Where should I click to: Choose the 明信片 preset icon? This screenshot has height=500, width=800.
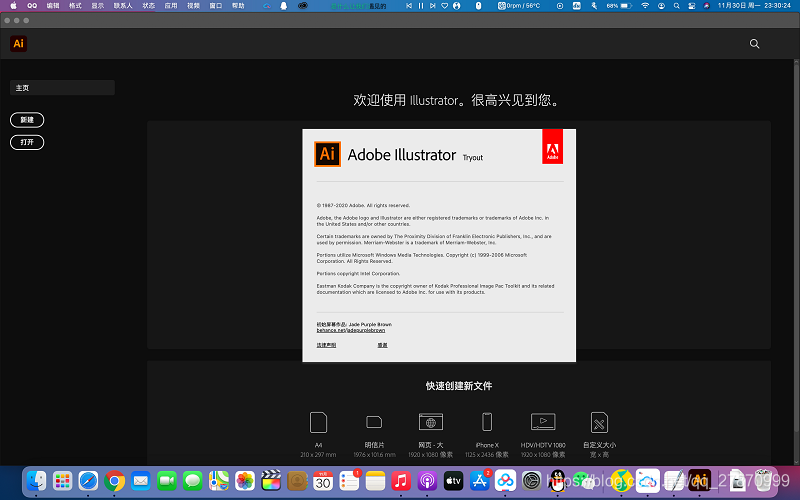pyautogui.click(x=374, y=422)
